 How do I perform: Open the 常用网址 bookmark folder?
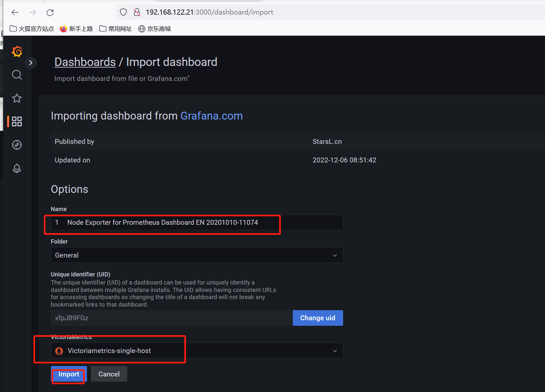116,29
